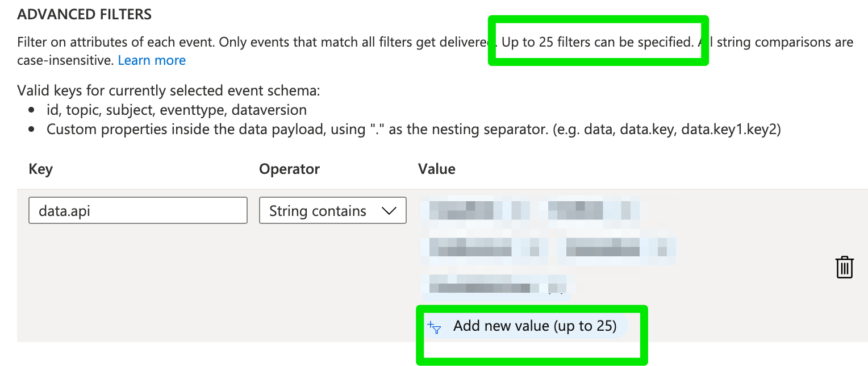This screenshot has height=366, width=868.
Task: Click Add new value (up to 25)
Action: pyautogui.click(x=535, y=326)
